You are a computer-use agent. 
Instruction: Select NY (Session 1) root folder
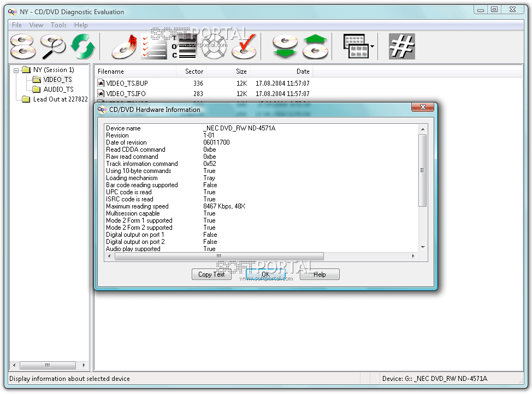point(54,70)
